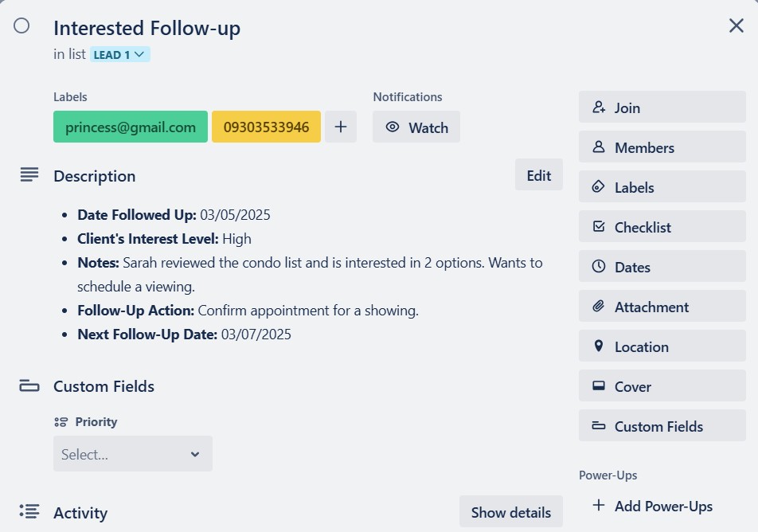
Task: Add a Checklist using its checkbox icon
Action: [599, 227]
